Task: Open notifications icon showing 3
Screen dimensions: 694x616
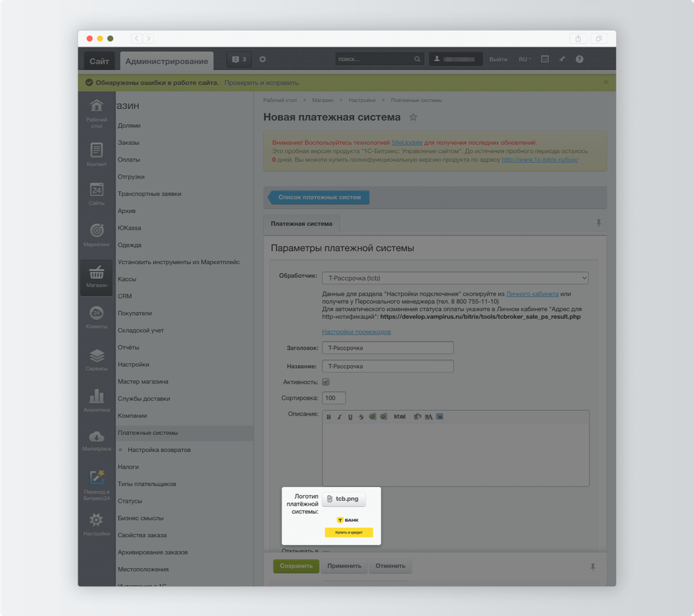Action: point(239,60)
